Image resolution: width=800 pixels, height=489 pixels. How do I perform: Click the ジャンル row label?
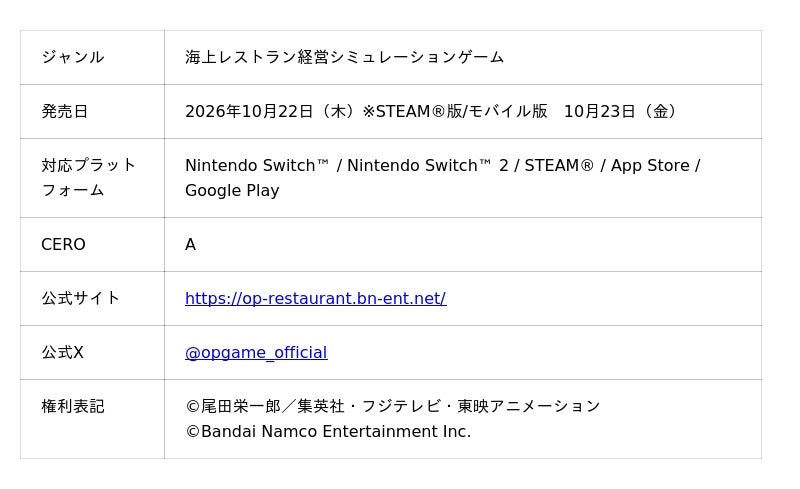[x=73, y=57]
